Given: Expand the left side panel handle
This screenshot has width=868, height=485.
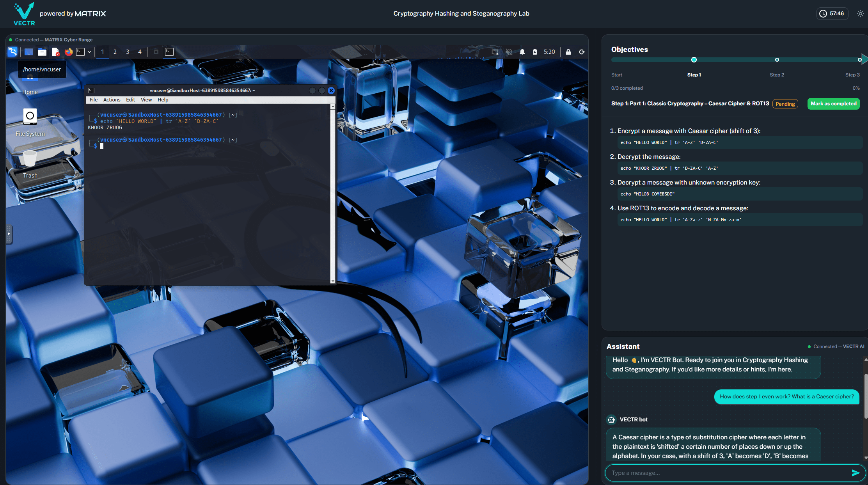Looking at the screenshot, I should point(9,234).
